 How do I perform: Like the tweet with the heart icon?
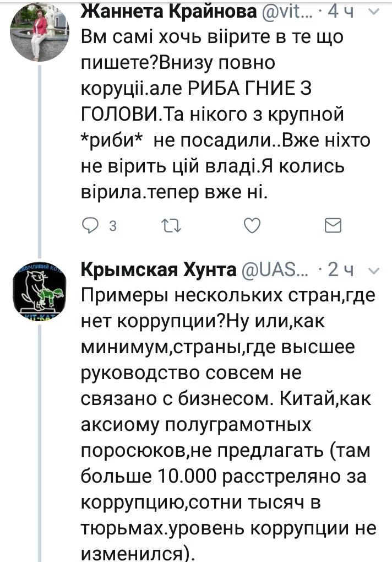(x=252, y=226)
